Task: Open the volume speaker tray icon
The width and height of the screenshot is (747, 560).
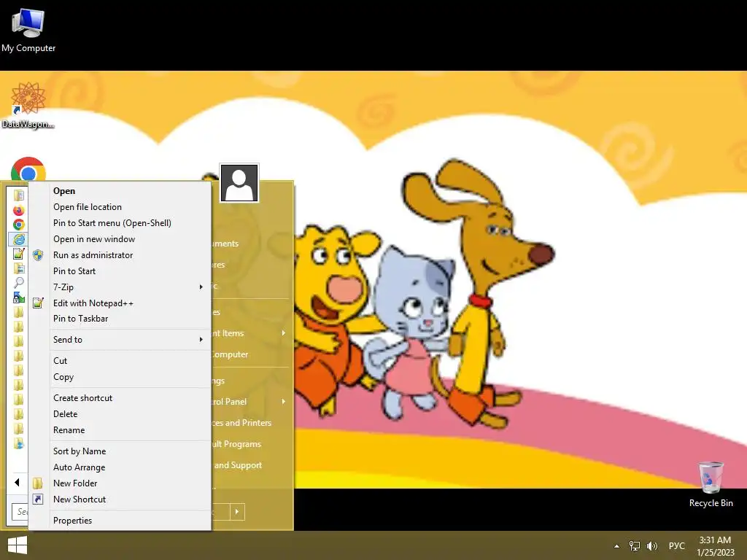Action: 651,545
